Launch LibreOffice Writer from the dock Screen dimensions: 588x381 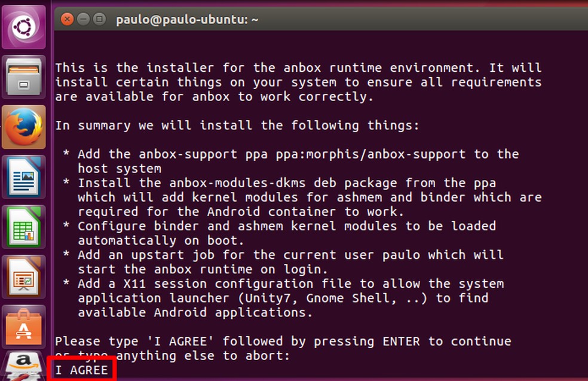pyautogui.click(x=23, y=176)
